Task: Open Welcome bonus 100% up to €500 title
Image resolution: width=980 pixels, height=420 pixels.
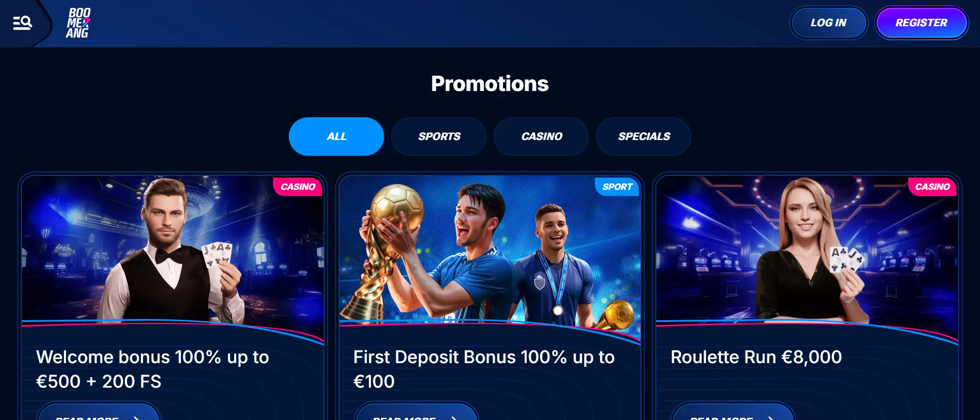Action: (x=152, y=369)
